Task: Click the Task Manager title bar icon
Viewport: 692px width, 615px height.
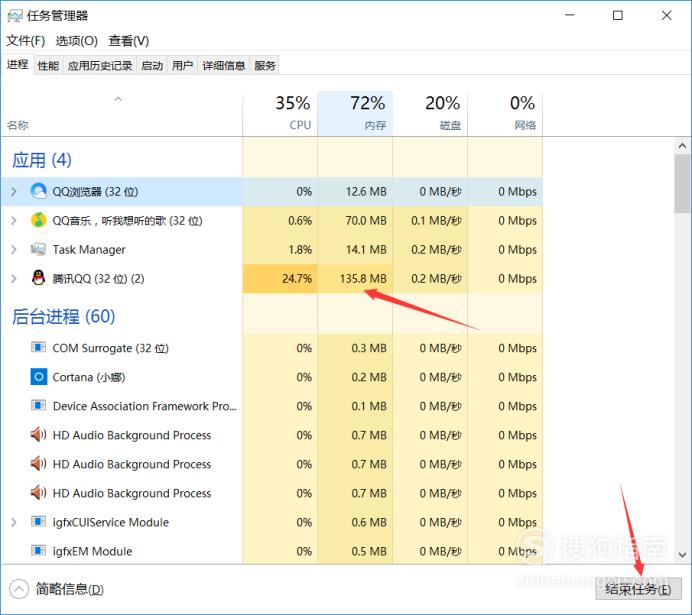Action: pos(14,16)
